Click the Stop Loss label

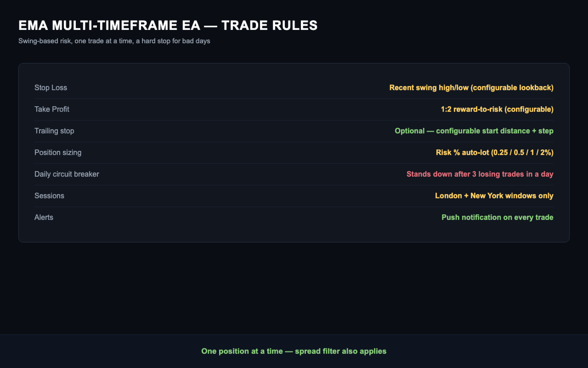click(51, 88)
